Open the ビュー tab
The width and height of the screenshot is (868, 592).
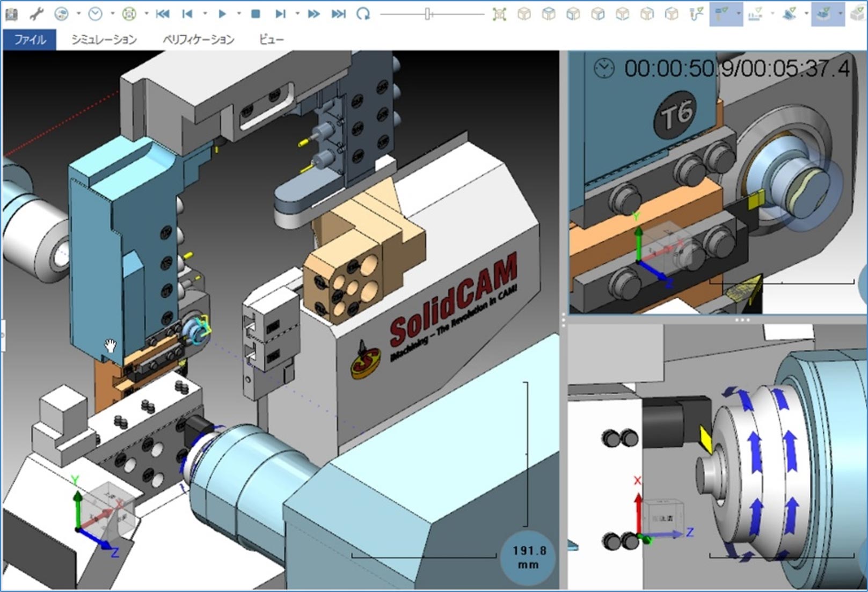tap(271, 39)
